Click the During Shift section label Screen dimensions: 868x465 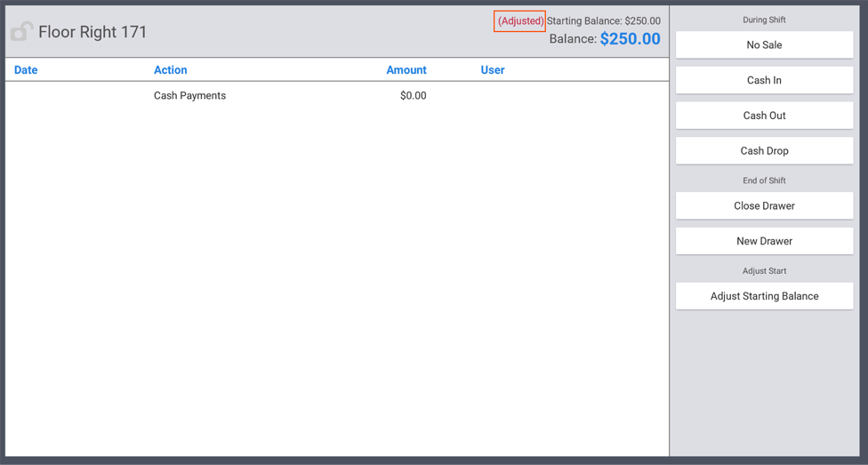click(764, 20)
